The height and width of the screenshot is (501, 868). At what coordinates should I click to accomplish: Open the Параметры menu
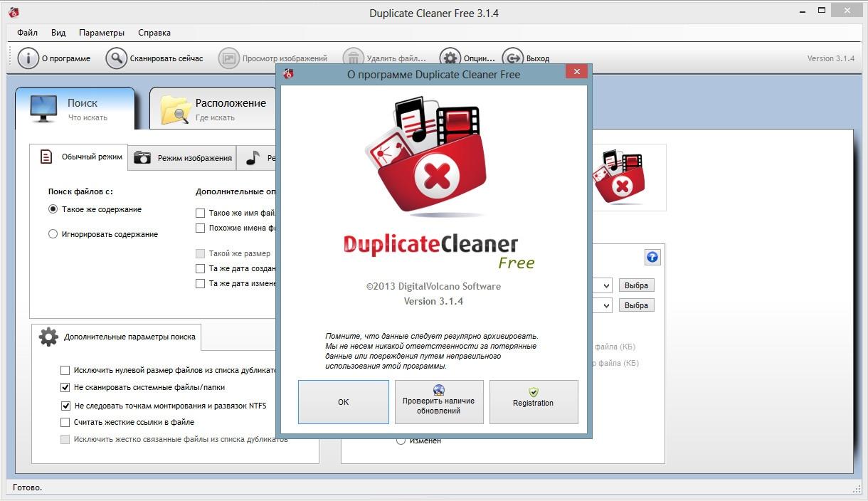(x=102, y=33)
